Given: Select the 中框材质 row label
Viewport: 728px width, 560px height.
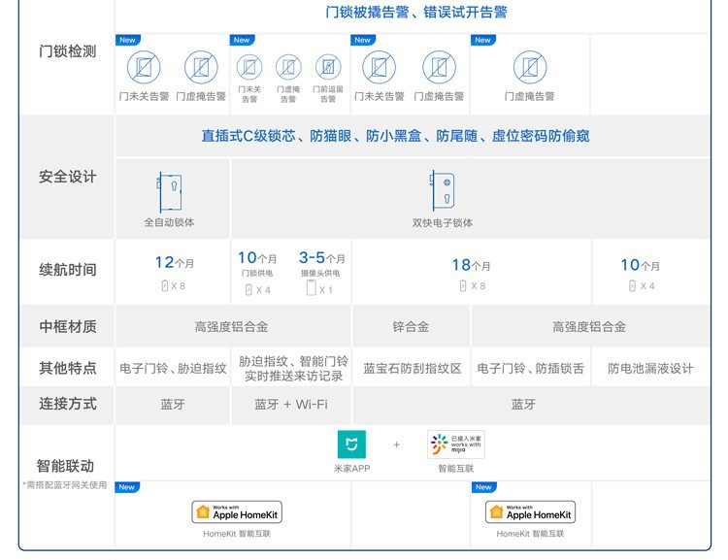Looking at the screenshot, I should (67, 326).
